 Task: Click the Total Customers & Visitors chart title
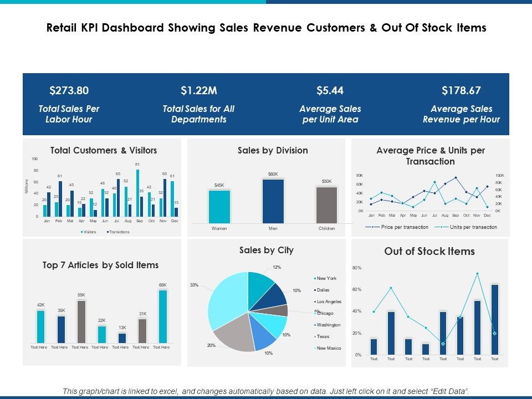104,150
